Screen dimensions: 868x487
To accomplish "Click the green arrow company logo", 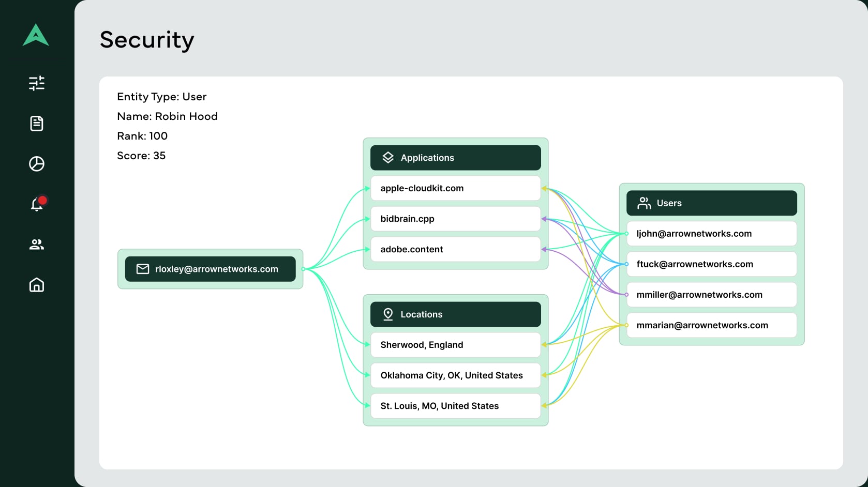I will point(36,36).
